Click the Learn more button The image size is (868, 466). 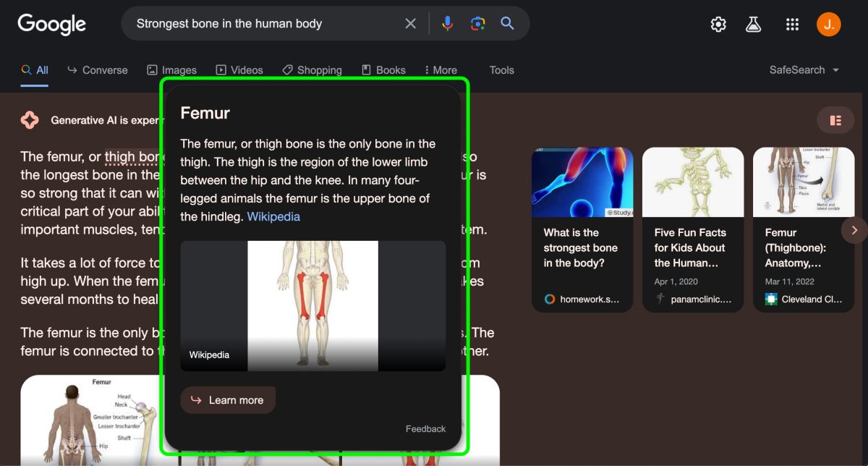coord(228,400)
